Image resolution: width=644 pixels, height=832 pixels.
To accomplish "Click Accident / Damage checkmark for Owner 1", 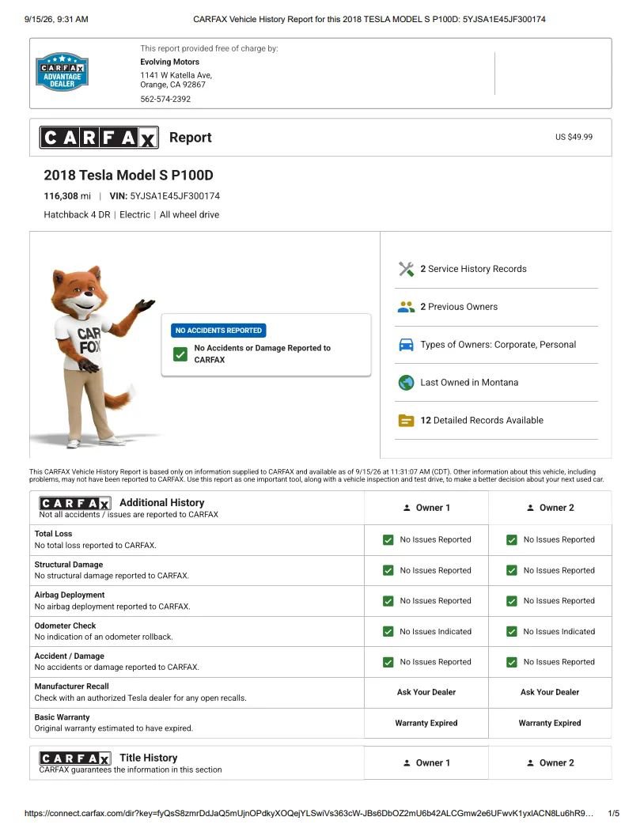I will point(388,662).
